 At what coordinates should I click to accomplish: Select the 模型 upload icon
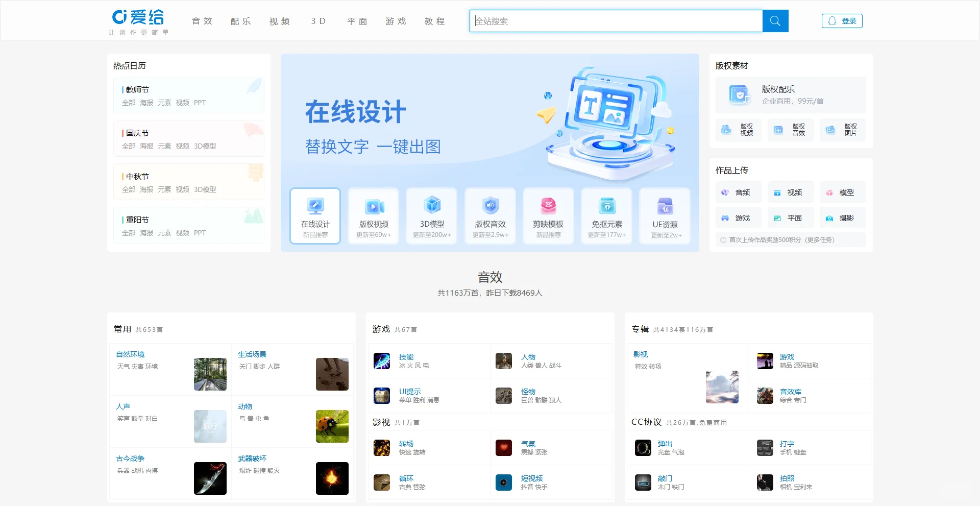pos(829,192)
